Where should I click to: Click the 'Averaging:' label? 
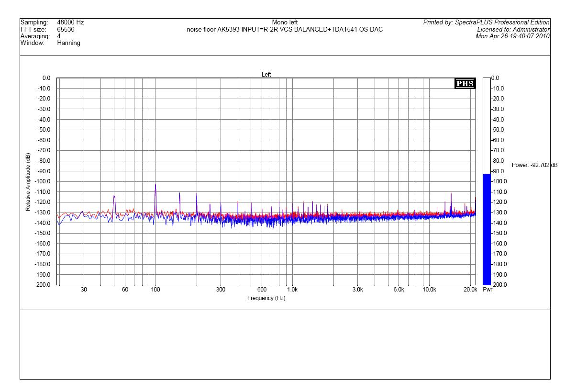[35, 36]
